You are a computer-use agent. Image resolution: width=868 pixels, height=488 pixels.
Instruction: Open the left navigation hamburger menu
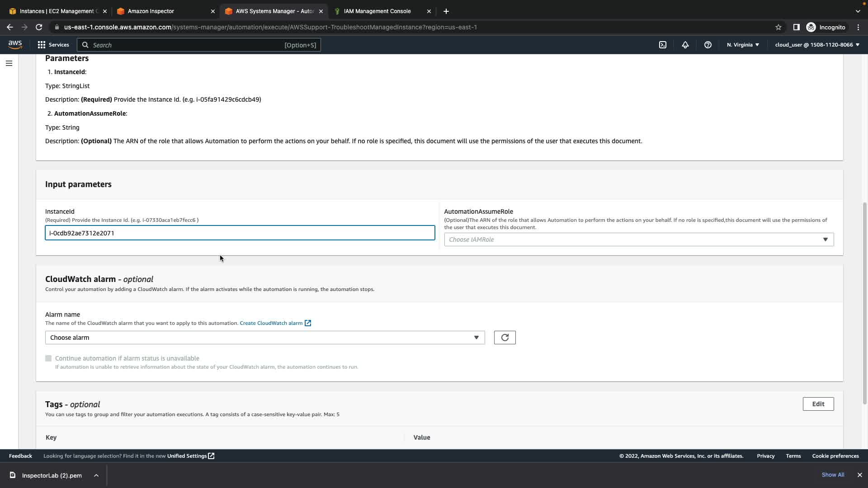9,63
